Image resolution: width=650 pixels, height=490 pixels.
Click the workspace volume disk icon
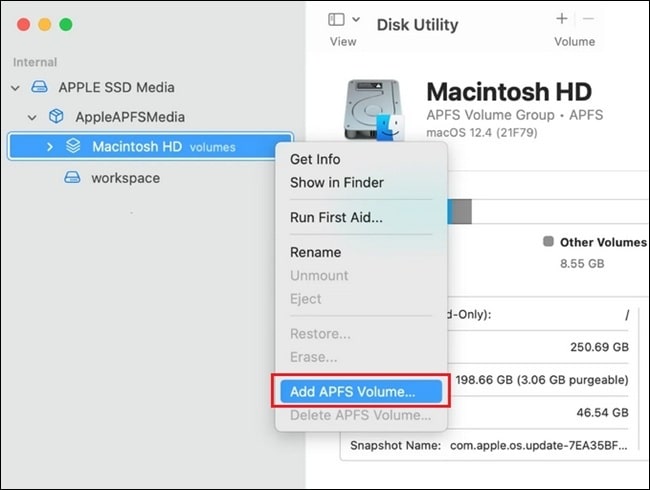(x=72, y=178)
